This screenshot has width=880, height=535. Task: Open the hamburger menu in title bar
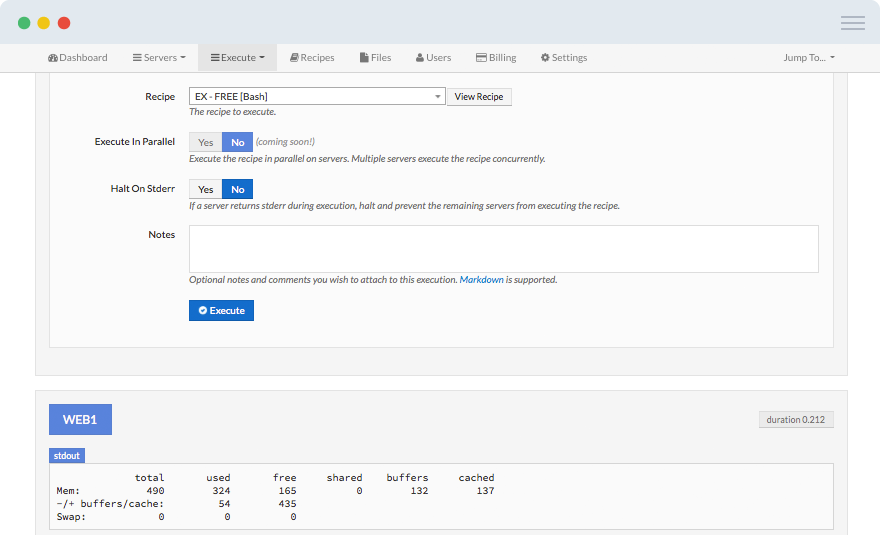tap(852, 23)
